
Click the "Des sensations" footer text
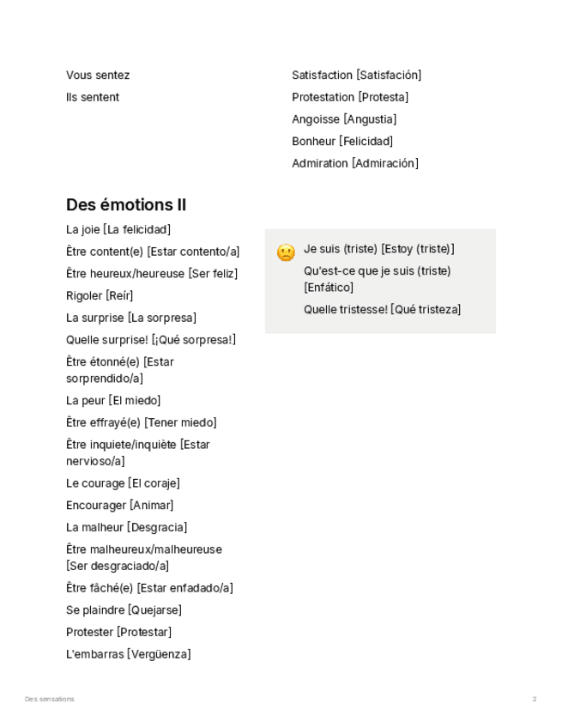(x=50, y=700)
